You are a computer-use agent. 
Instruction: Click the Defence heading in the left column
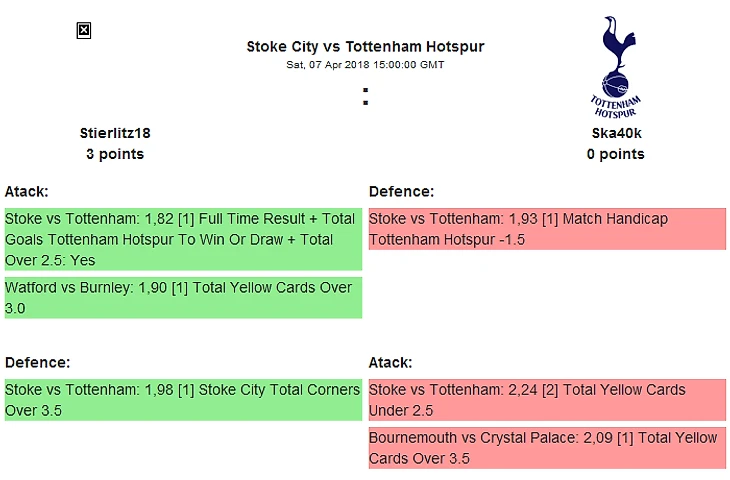(x=37, y=363)
